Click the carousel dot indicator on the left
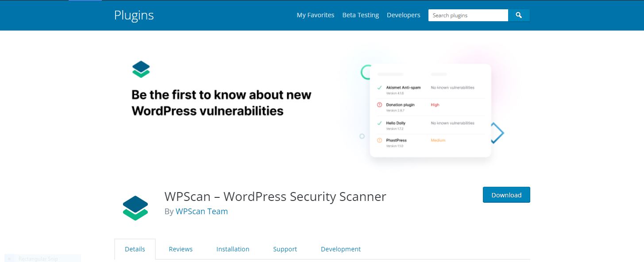Viewport: 644px width, 262px height. [361, 136]
